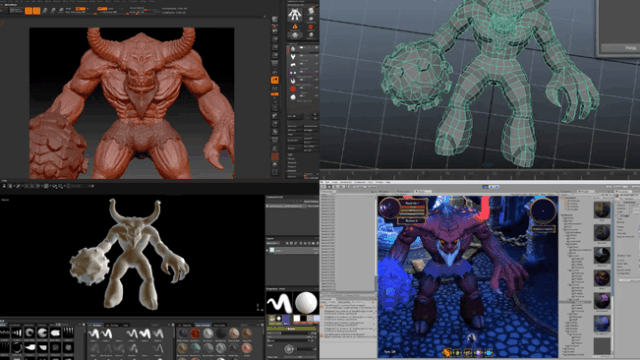Open the Help menu in Unity
Viewport: 640px width, 360px height.
pyautogui.click(x=388, y=182)
